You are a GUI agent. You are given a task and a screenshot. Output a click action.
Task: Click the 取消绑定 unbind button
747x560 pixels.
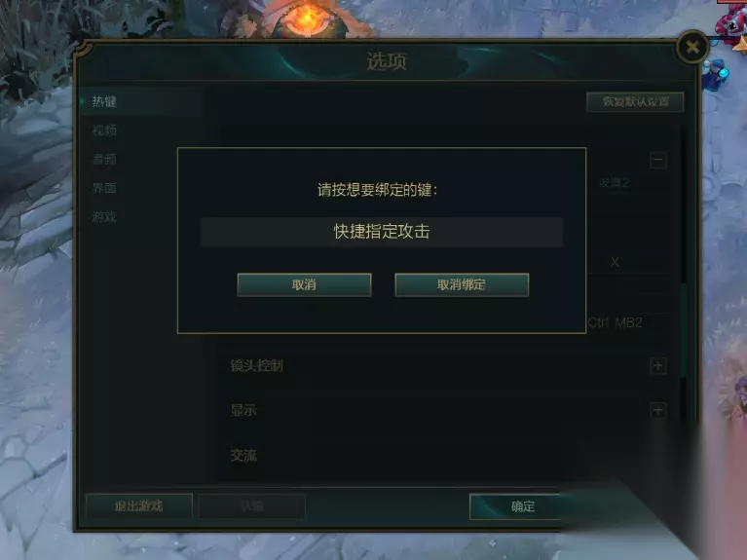(462, 284)
